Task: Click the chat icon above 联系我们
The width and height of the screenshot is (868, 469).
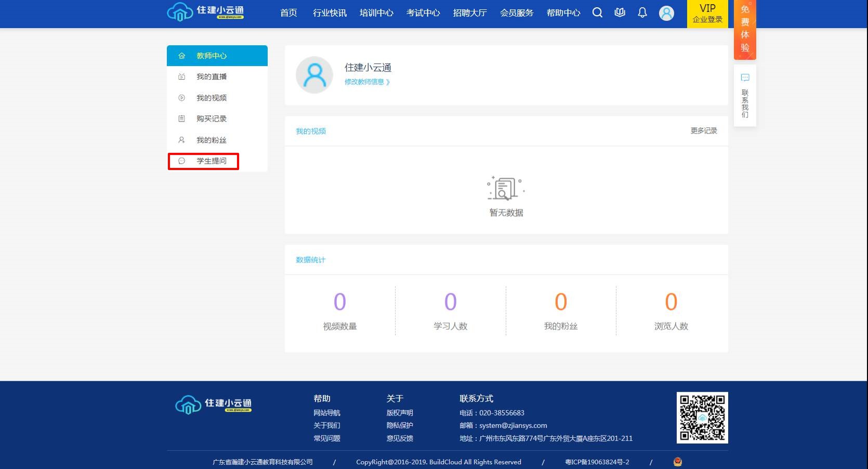Action: 745,78
